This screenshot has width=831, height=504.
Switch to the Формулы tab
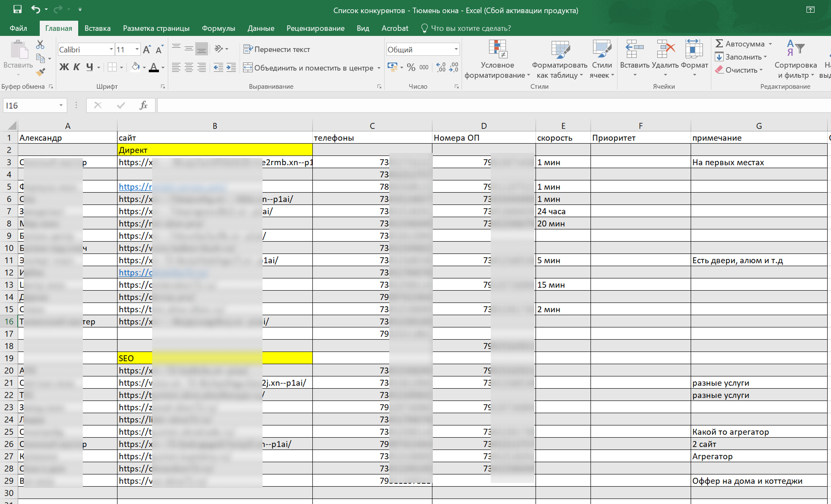218,28
